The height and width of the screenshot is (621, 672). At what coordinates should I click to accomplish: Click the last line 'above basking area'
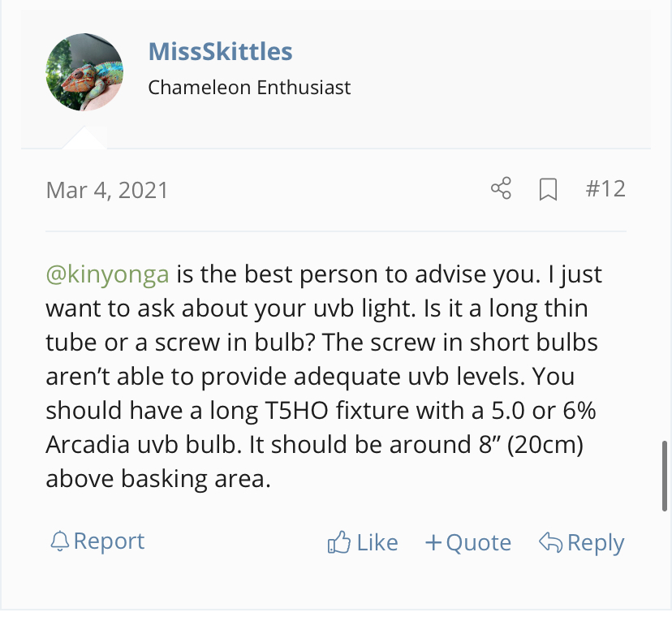pos(157,478)
